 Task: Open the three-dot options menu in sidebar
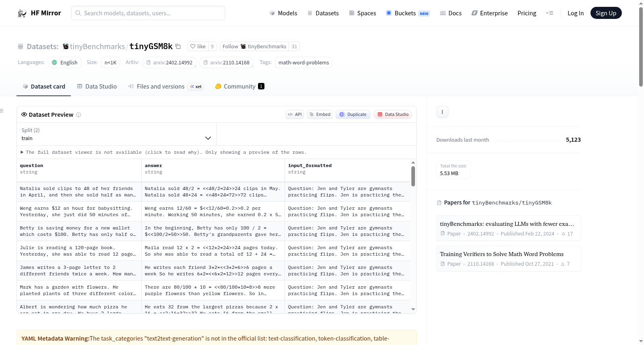(x=442, y=112)
